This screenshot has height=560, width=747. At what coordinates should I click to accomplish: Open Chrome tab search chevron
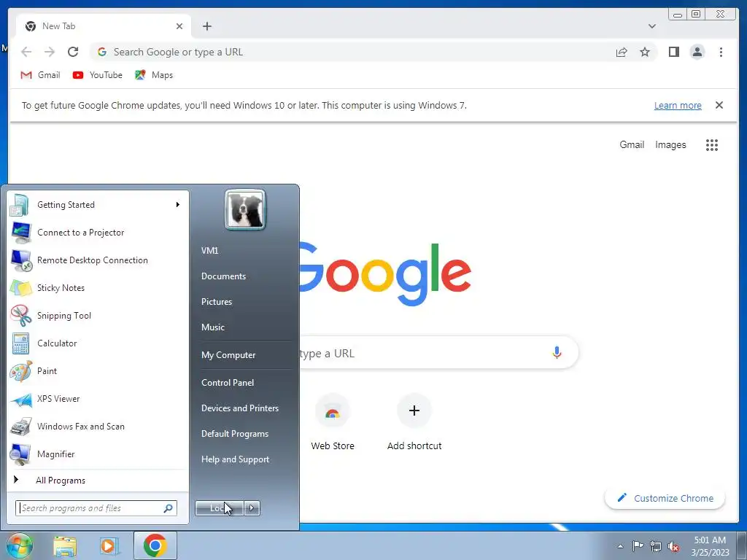coord(651,26)
